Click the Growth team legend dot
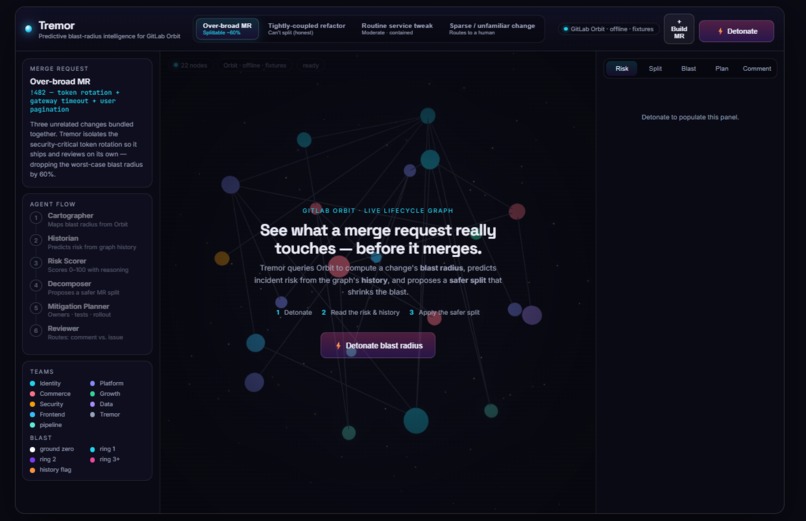 93,394
